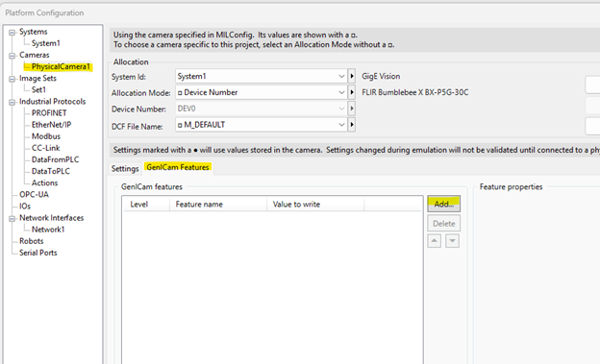This screenshot has width=600, height=364.
Task: Select the CC-Link tree item
Action: pyautogui.click(x=46, y=148)
